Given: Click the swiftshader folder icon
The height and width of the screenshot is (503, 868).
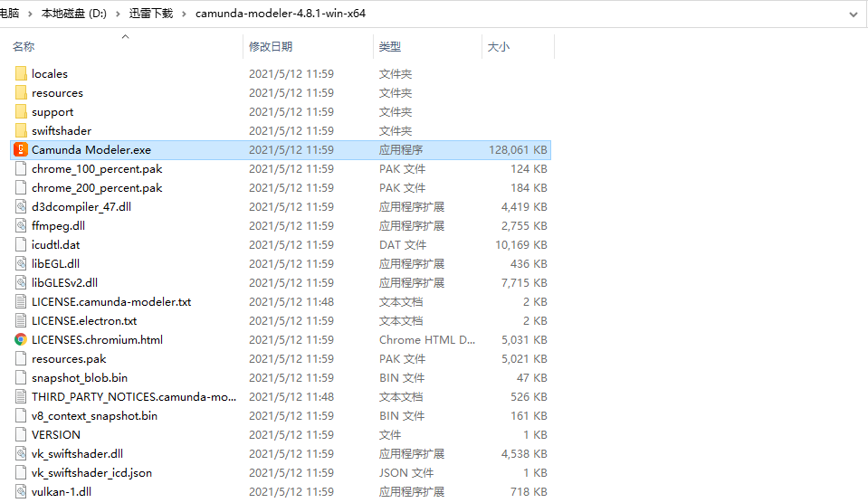Looking at the screenshot, I should tap(21, 130).
